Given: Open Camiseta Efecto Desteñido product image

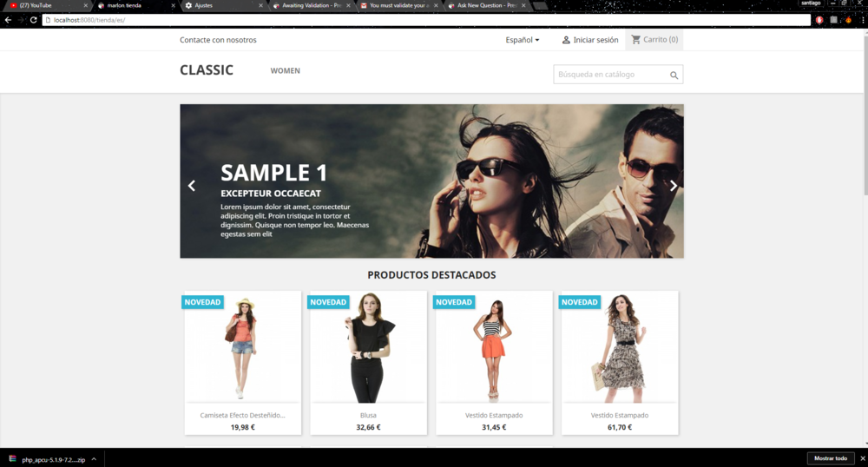Looking at the screenshot, I should pyautogui.click(x=242, y=347).
